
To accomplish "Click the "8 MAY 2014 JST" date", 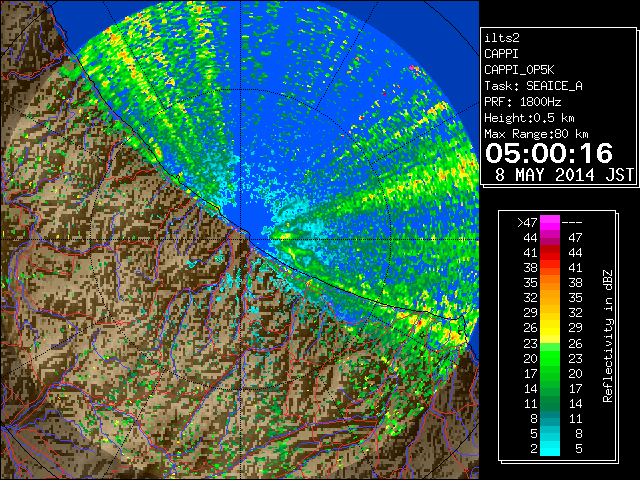I will (564, 175).
